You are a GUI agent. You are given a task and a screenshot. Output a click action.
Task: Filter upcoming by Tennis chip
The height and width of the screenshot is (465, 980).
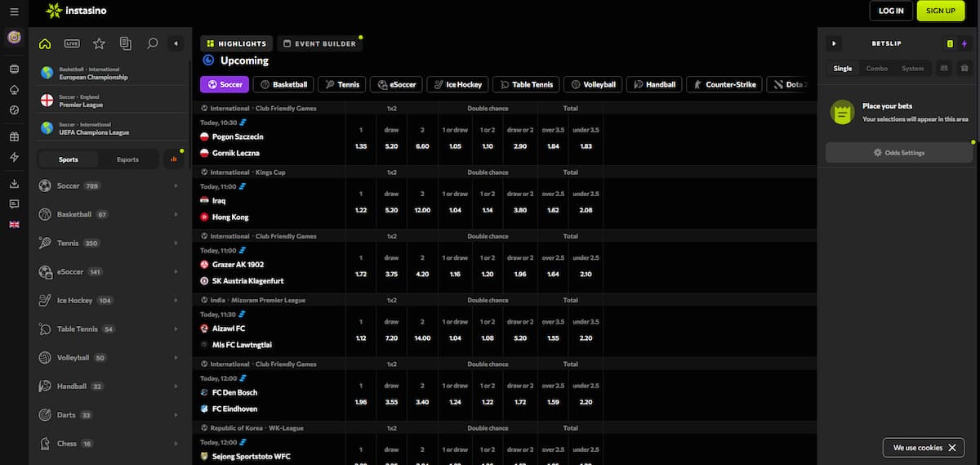(x=341, y=84)
